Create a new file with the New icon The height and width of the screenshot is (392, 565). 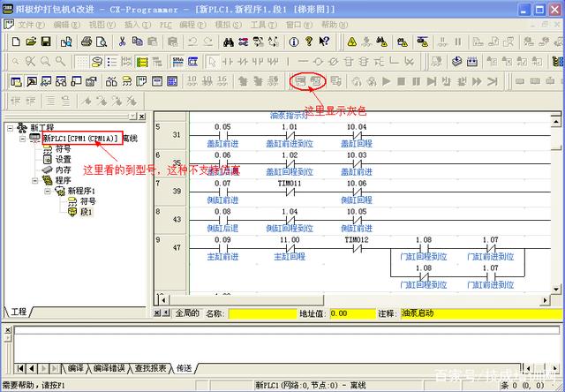tap(16, 41)
